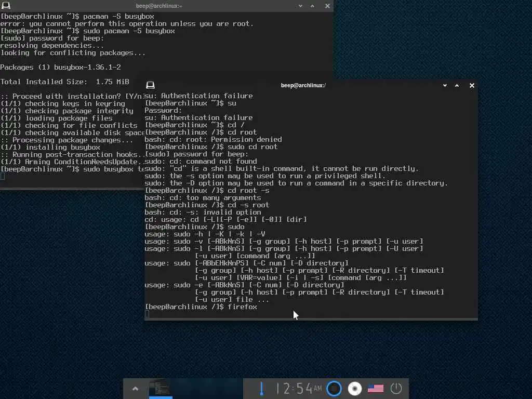Click 'usage: sudo -h | -K | -k | -V' line

pos(205,234)
